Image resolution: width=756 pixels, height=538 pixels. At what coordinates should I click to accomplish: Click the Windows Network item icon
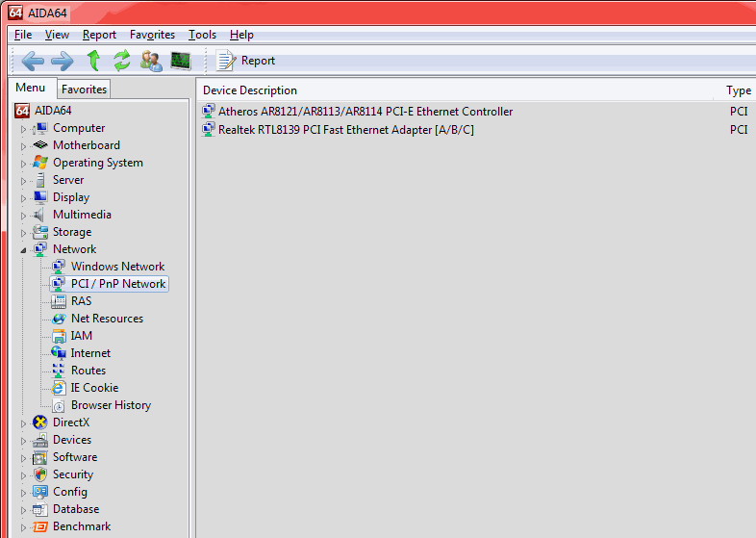click(x=59, y=267)
